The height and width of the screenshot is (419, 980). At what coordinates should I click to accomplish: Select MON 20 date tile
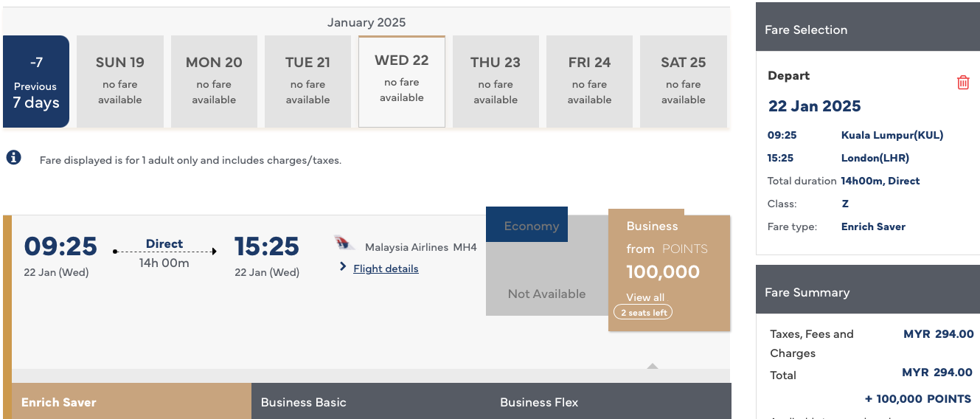point(214,81)
